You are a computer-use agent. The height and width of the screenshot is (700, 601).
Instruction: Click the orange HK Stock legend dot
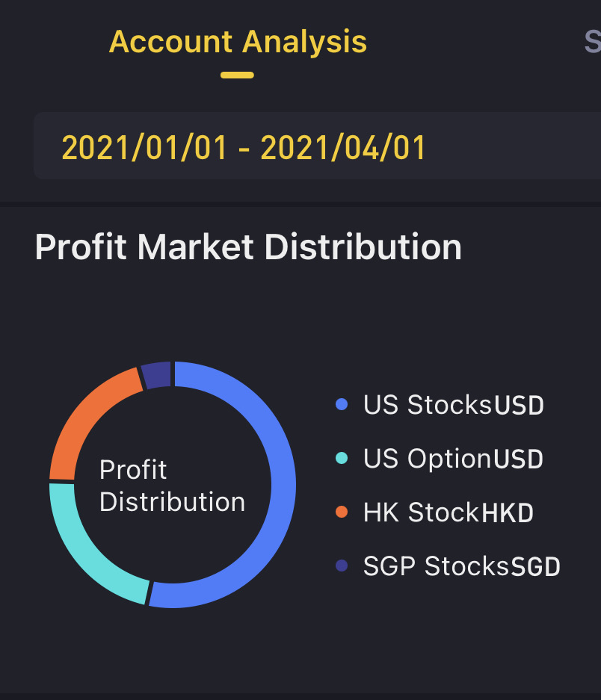tap(342, 512)
